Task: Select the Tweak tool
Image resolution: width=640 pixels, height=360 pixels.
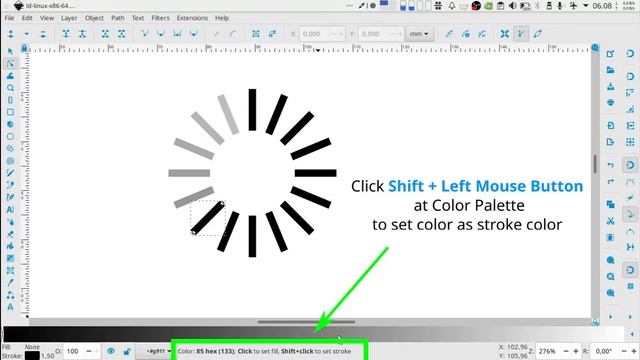Action: [x=10, y=76]
